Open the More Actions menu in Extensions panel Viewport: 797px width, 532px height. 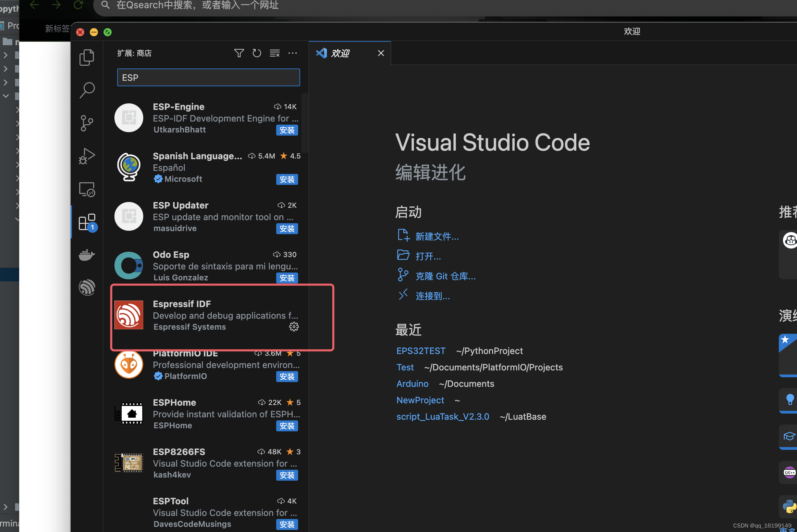pyautogui.click(x=293, y=53)
